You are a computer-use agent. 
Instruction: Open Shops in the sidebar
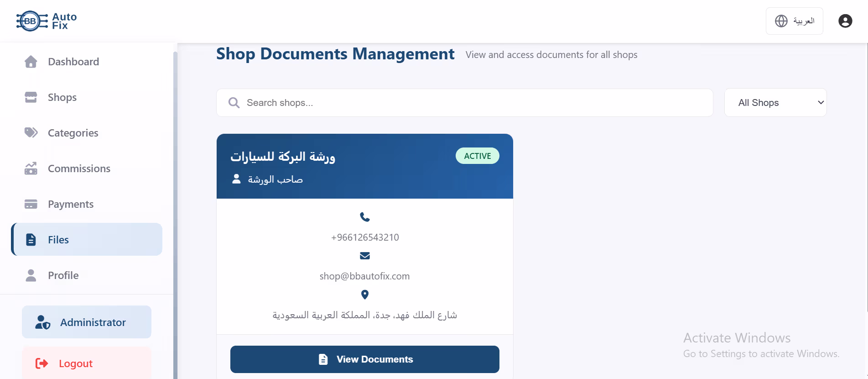(87, 97)
